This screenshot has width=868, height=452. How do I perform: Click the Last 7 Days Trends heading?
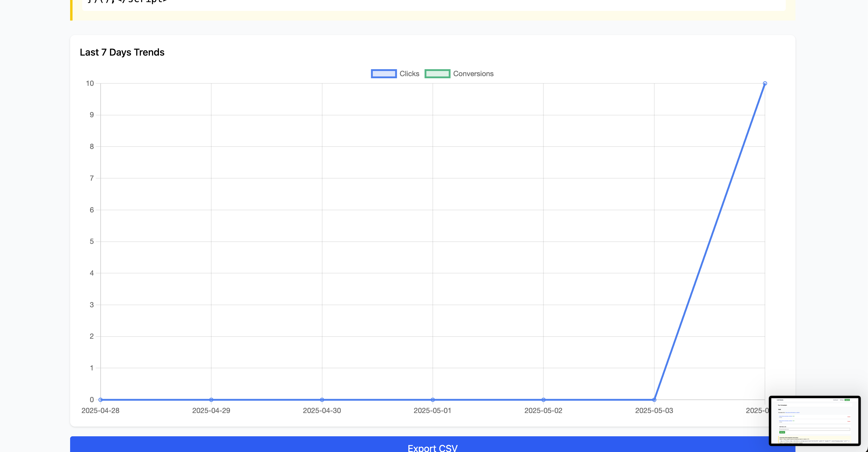[x=122, y=53]
